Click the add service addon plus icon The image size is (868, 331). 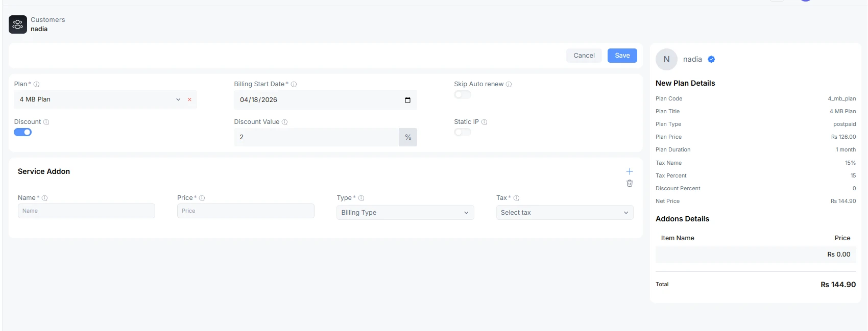click(630, 172)
